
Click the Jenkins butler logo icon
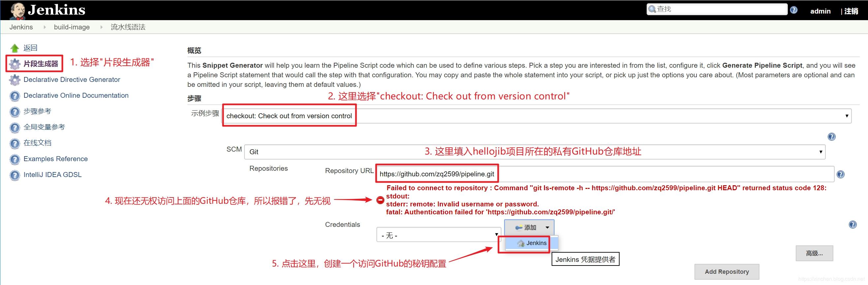pos(17,11)
